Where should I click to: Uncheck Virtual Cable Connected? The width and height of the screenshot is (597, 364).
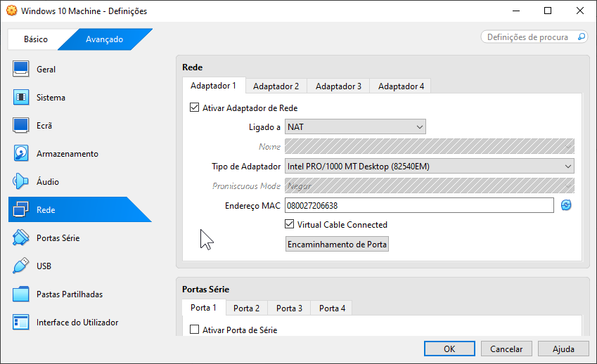(x=290, y=224)
